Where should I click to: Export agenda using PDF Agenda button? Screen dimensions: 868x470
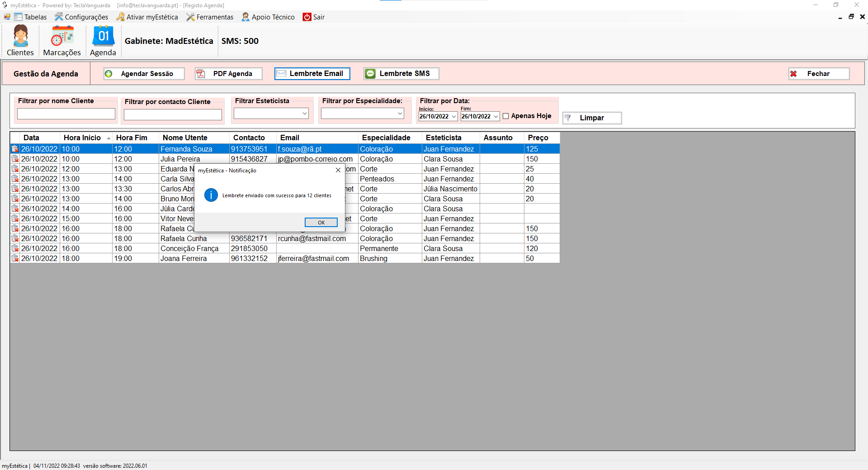coord(229,74)
